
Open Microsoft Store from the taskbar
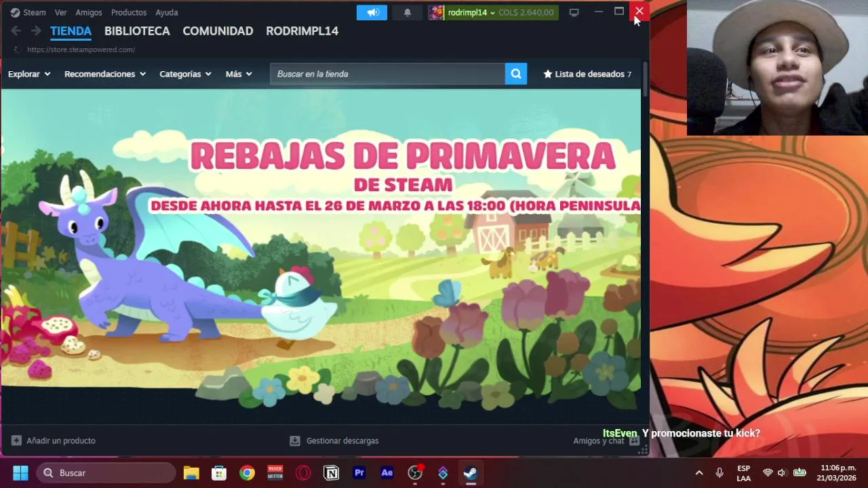click(x=219, y=472)
